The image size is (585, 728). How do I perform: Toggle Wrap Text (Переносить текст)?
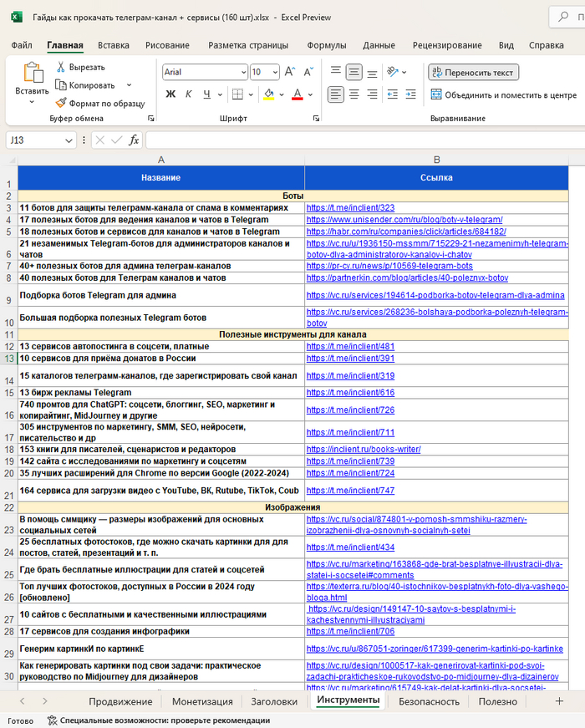point(473,73)
